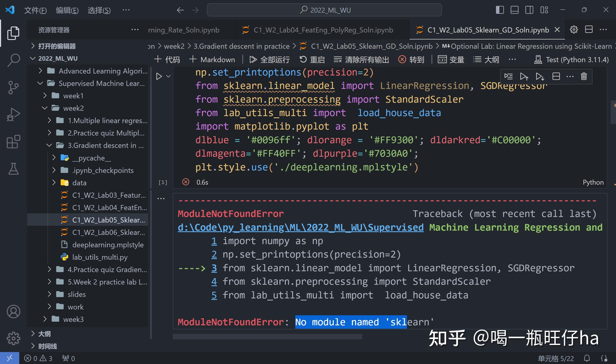Close the C1_W2_Lab05_Sklearn_GD_Soln.ipynb tab
The image size is (616, 364).
(557, 30)
